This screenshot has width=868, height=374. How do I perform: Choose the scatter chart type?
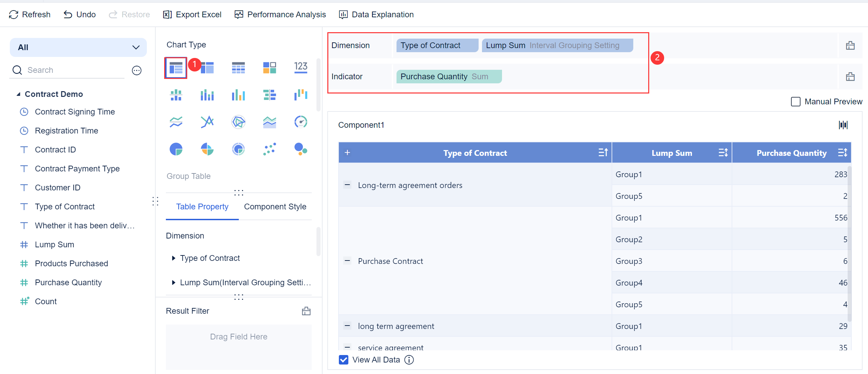point(269,149)
